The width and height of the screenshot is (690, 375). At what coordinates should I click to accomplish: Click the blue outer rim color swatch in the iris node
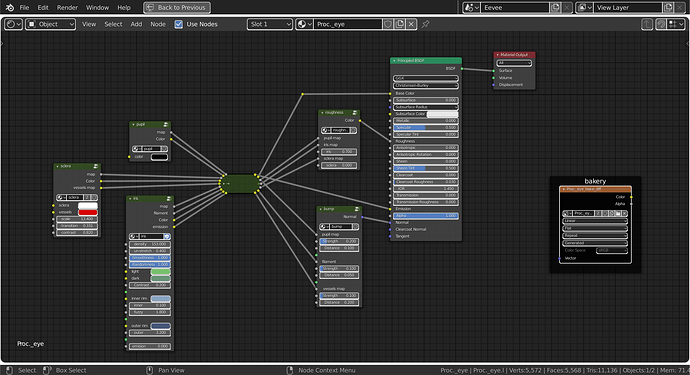point(160,326)
